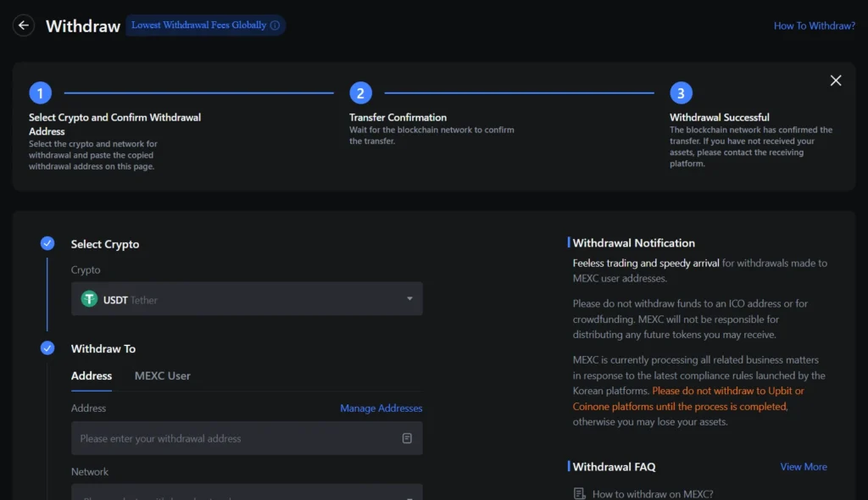Close the withdrawal steps guide panel
This screenshot has height=500, width=868.
tap(835, 81)
